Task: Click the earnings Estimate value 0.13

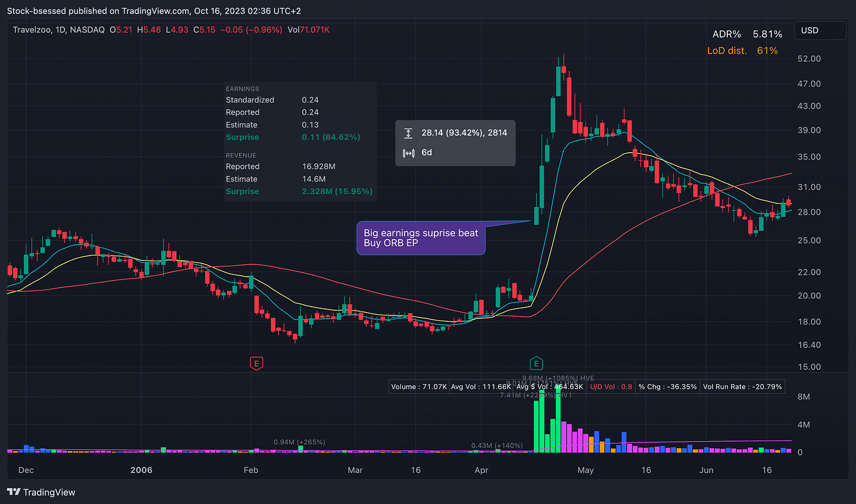Action: coord(310,125)
